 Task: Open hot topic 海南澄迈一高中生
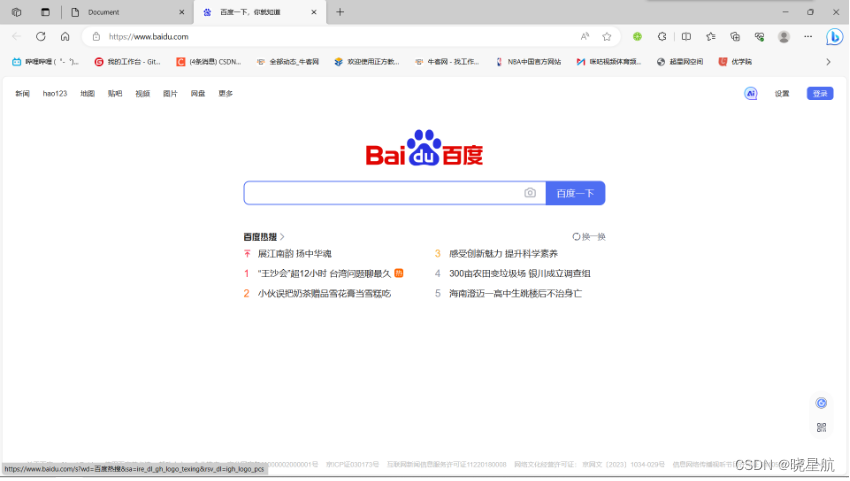[515, 293]
